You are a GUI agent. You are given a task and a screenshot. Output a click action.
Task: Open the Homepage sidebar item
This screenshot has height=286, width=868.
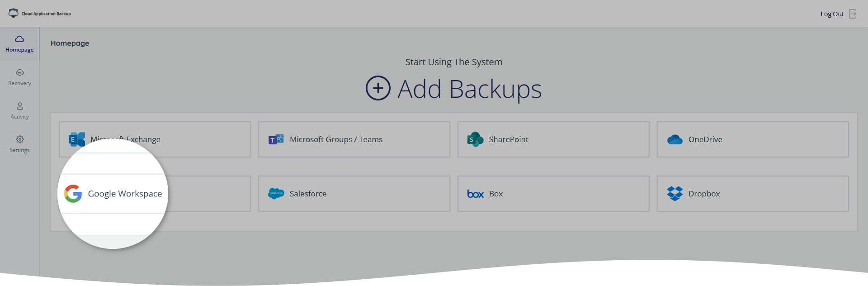click(19, 44)
